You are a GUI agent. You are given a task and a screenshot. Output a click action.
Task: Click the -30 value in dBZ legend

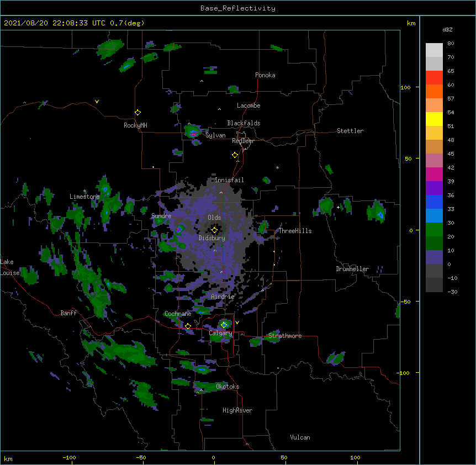click(452, 292)
